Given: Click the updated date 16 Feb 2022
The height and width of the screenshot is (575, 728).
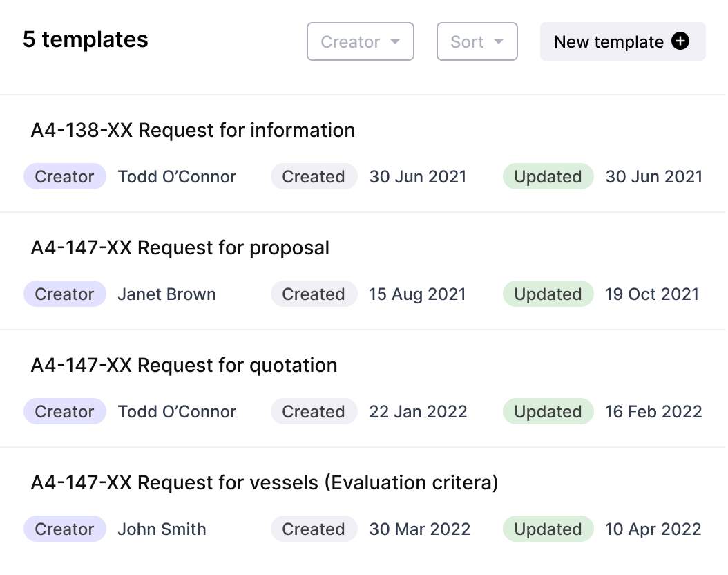Looking at the screenshot, I should tap(653, 412).
